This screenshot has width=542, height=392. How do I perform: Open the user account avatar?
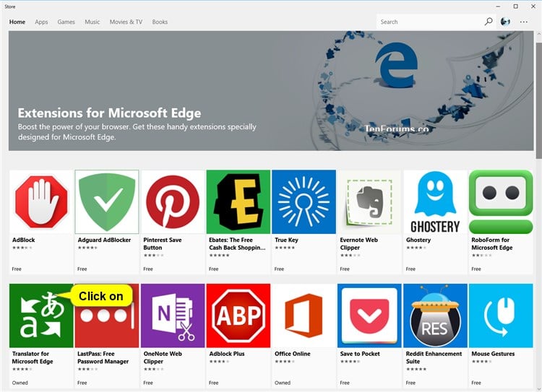(x=505, y=22)
